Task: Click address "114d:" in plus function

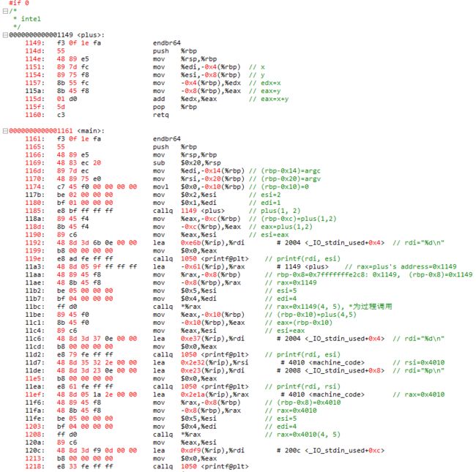Action: click(34, 51)
